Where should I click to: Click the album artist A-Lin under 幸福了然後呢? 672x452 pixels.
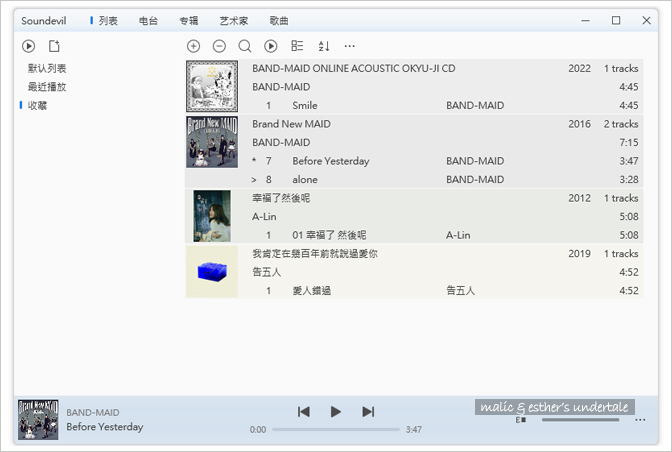click(x=264, y=217)
